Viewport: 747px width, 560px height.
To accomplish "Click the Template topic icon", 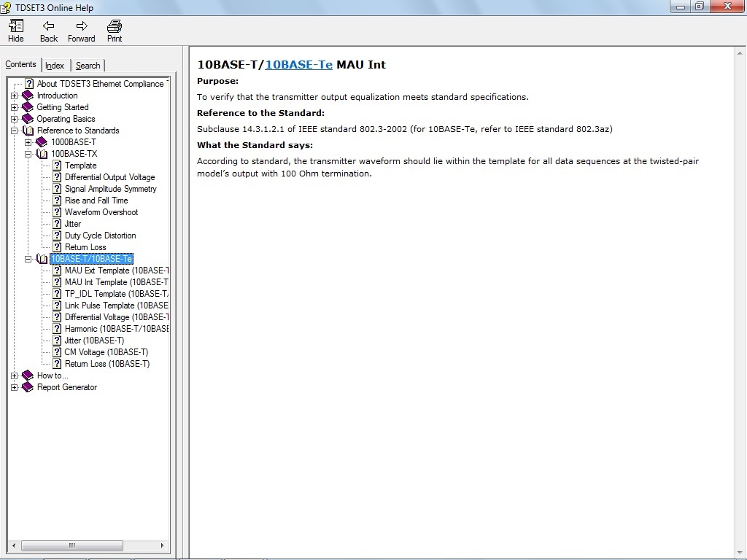I will tap(57, 166).
